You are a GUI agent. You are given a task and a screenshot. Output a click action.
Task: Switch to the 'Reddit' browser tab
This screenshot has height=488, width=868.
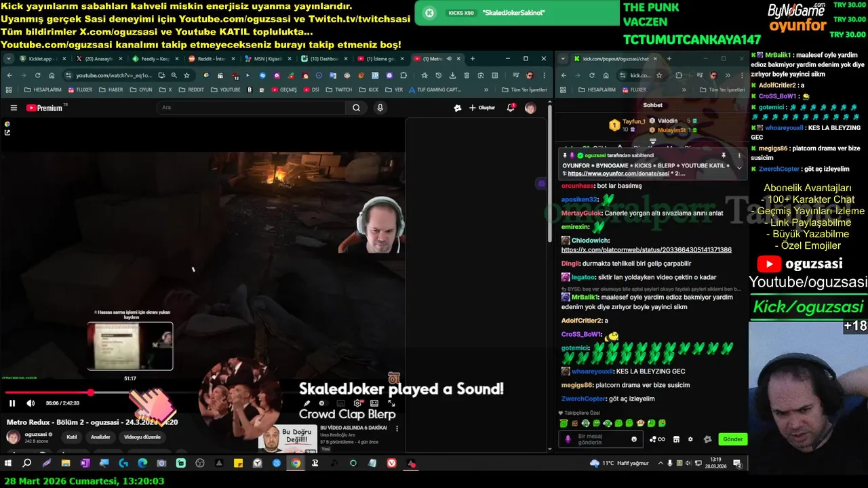[x=210, y=59]
